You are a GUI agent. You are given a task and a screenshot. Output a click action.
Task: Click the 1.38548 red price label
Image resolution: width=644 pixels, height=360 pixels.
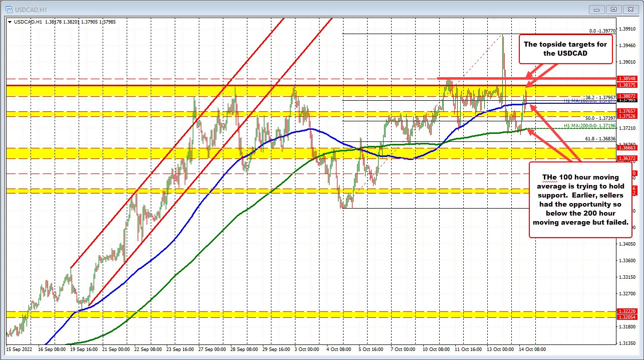click(626, 79)
